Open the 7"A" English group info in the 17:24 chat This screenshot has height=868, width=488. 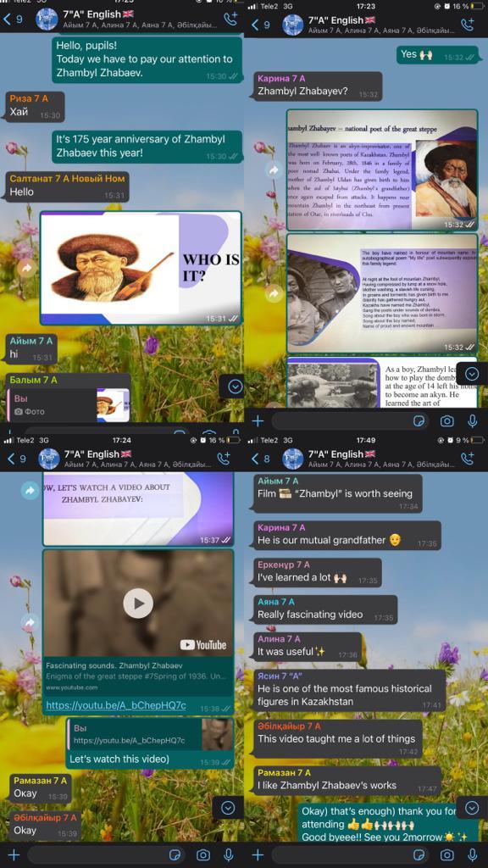(x=129, y=459)
